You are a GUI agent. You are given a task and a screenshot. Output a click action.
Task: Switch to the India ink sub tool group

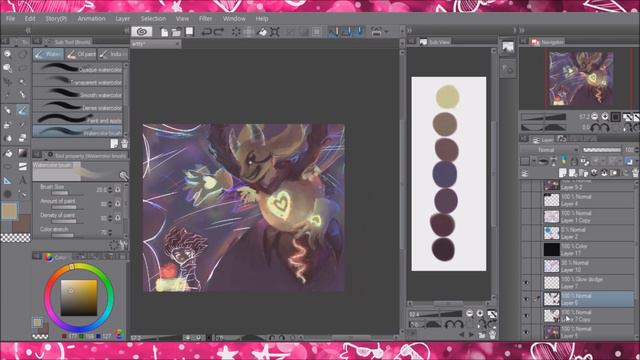(x=113, y=54)
